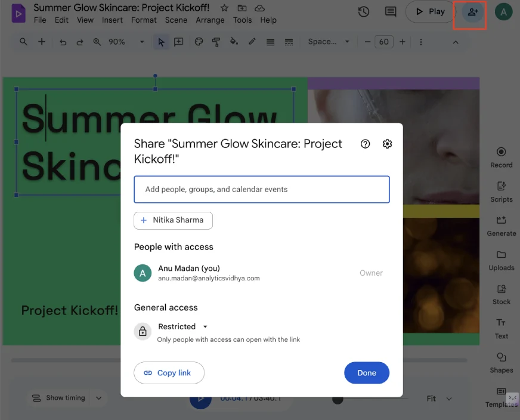520x420 pixels.
Task: Star the Summer Glow Skincare document
Action: (x=224, y=8)
